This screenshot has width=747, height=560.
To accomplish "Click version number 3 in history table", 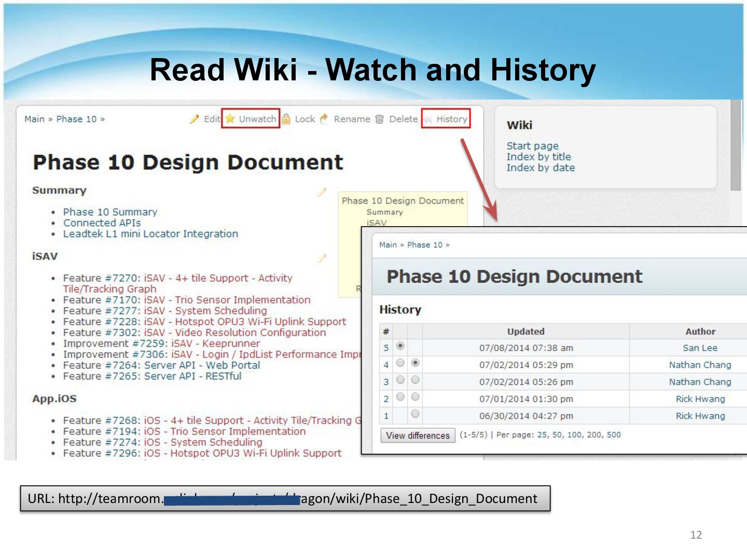I will coord(386,382).
